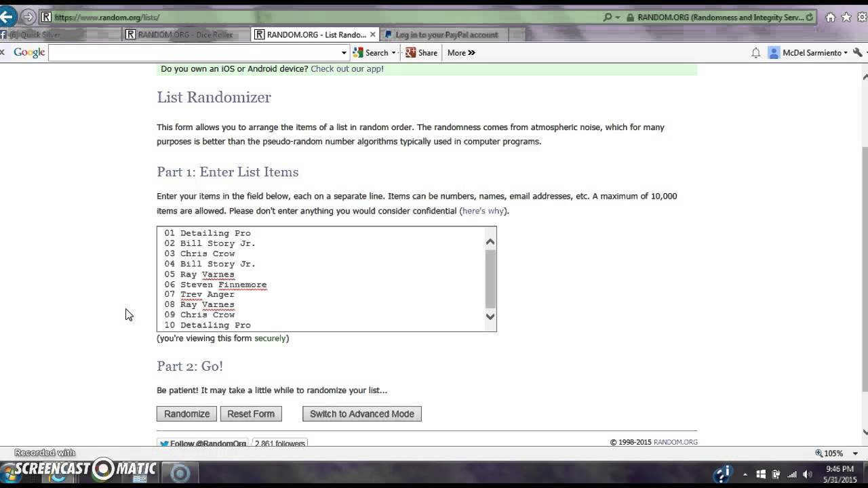Click the Google toolbar Search button

pos(371,53)
